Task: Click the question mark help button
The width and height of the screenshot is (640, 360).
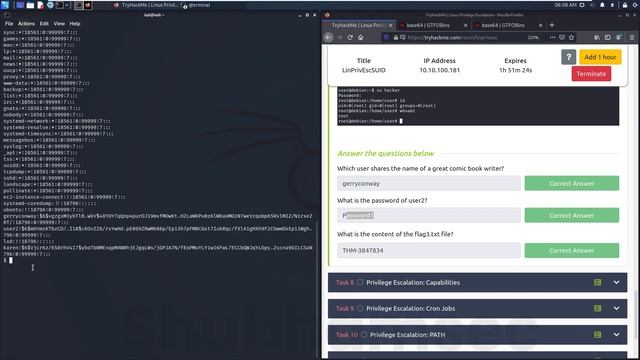Action: [569, 57]
